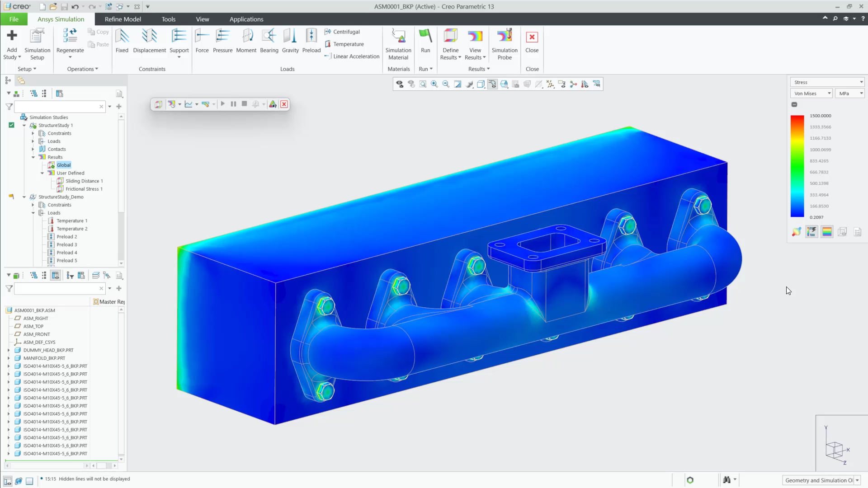Screen dimensions: 868x488
Task: Close the floating results toolbar
Action: point(284,104)
